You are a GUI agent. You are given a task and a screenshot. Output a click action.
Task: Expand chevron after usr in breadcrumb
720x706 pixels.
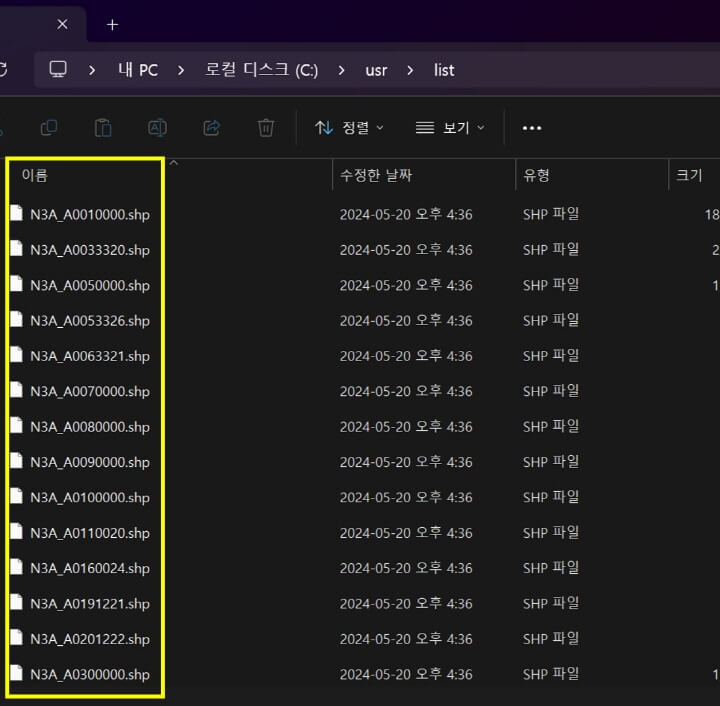[410, 70]
